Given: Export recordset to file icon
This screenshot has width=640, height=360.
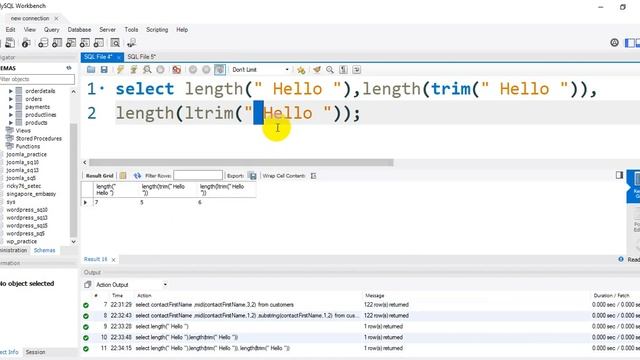Looking at the screenshot, I should click(x=253, y=176).
